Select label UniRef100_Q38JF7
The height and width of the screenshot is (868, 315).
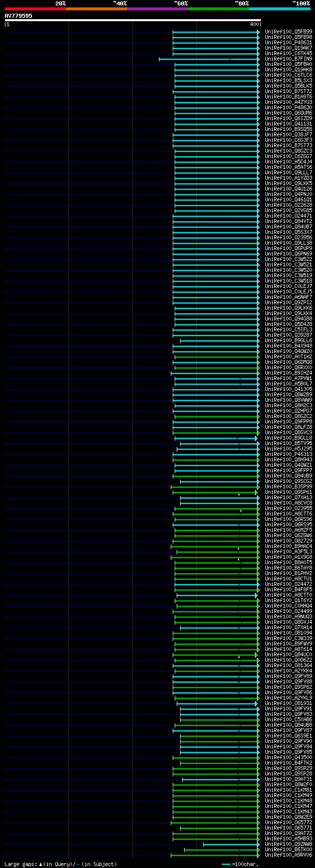(x=288, y=134)
